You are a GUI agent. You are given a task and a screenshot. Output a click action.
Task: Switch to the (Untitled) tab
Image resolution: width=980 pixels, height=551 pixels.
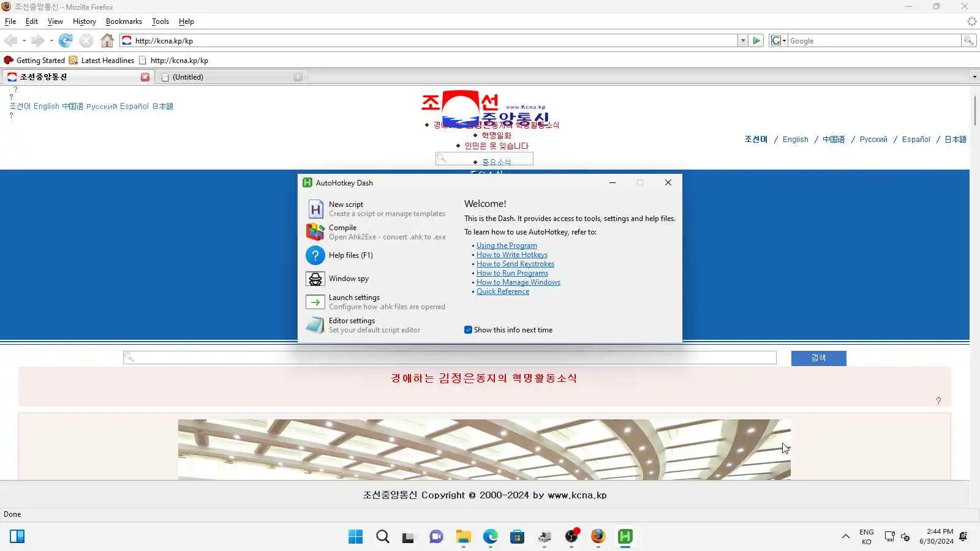click(232, 77)
